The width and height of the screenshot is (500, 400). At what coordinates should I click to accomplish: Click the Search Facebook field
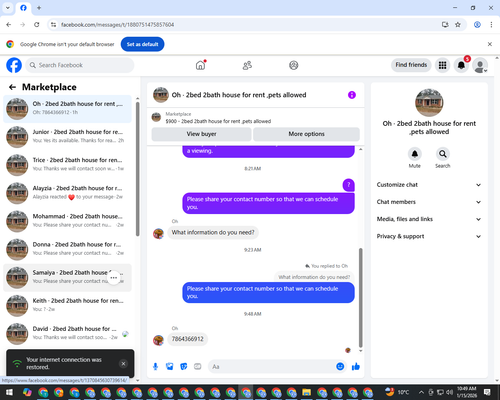pos(80,65)
